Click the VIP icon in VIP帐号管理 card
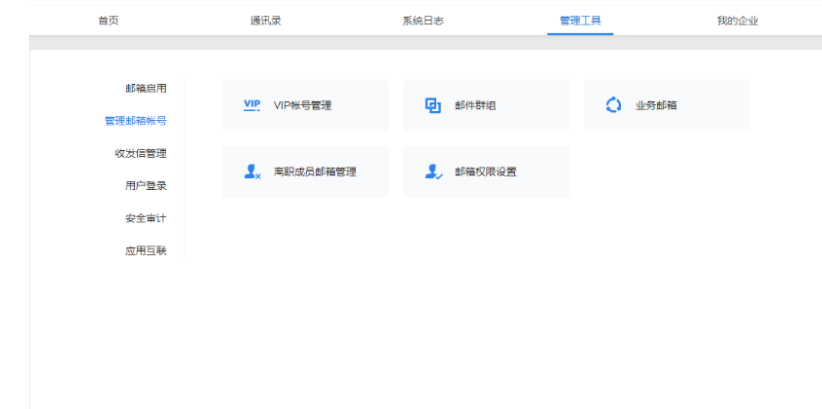Screen dimensions: 822x409 click(252, 105)
